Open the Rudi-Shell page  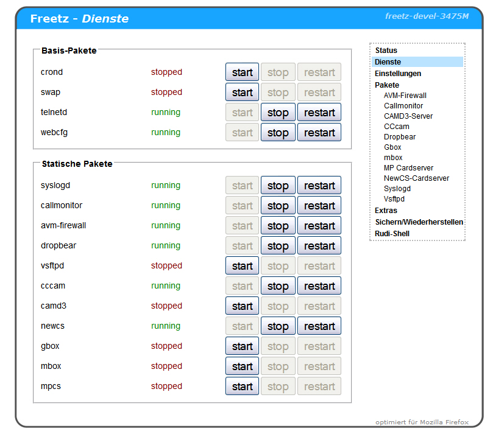[392, 234]
